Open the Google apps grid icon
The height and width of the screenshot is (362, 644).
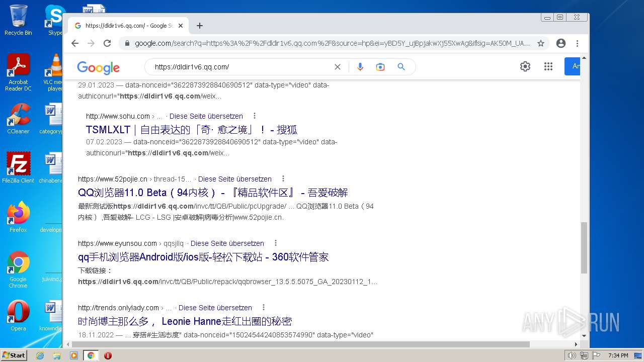[548, 66]
